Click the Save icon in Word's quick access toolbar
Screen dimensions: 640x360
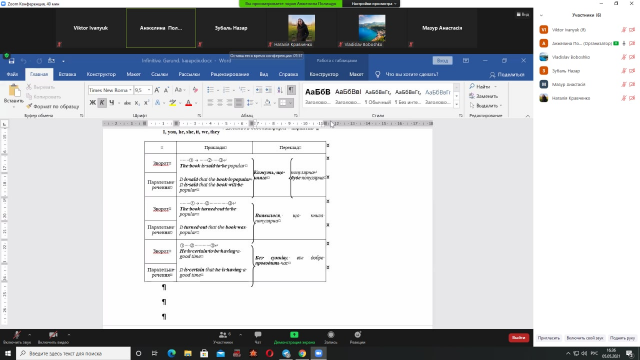pos(11,61)
